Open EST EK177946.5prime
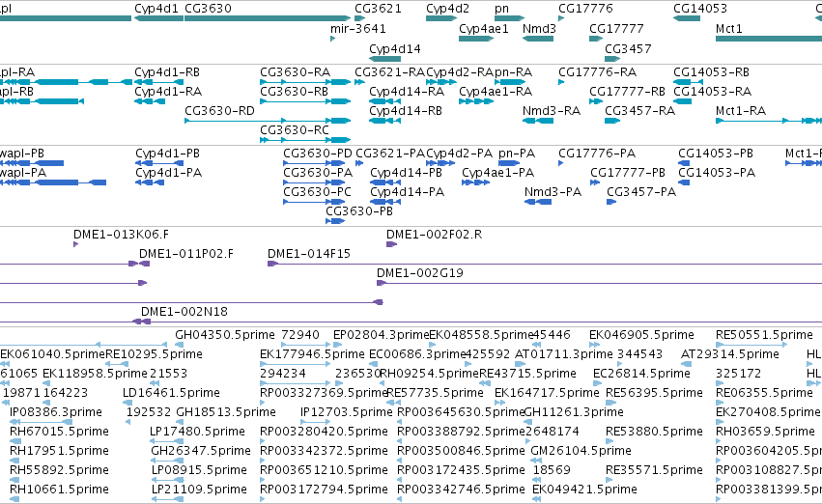This screenshot has width=822, height=504. [312, 354]
